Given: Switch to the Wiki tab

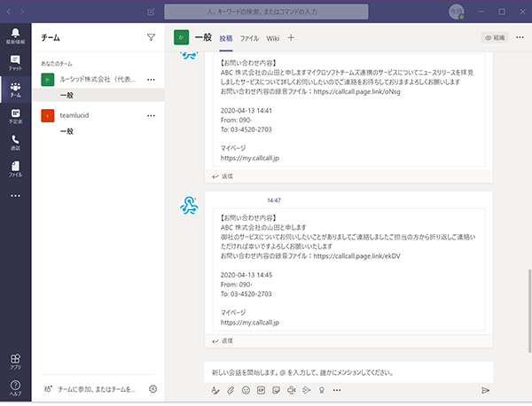Looking at the screenshot, I should coord(272,38).
